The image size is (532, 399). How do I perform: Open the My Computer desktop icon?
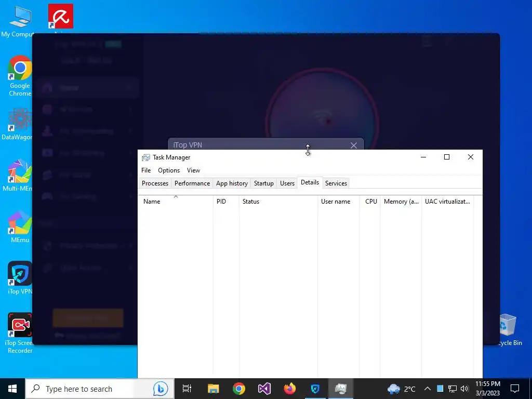tap(20, 21)
